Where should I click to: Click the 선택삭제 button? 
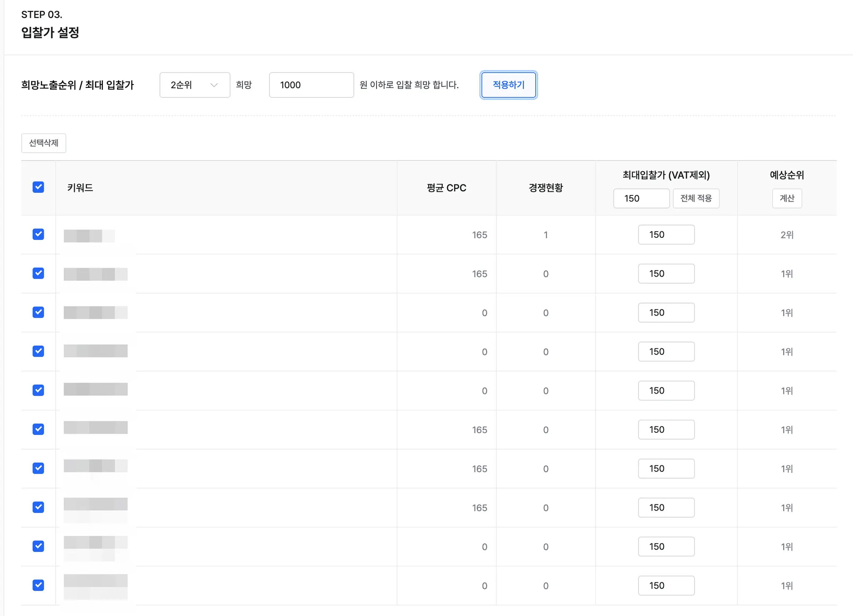click(x=44, y=143)
